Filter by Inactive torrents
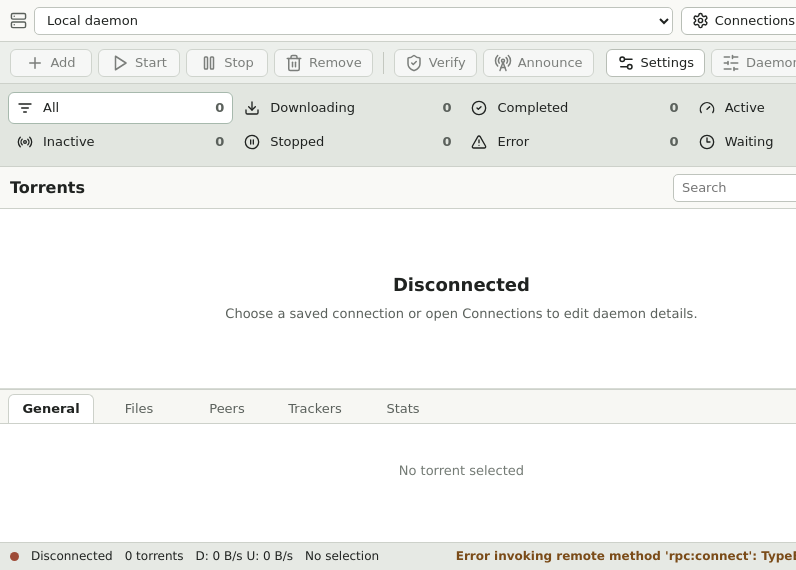 tap(120, 142)
